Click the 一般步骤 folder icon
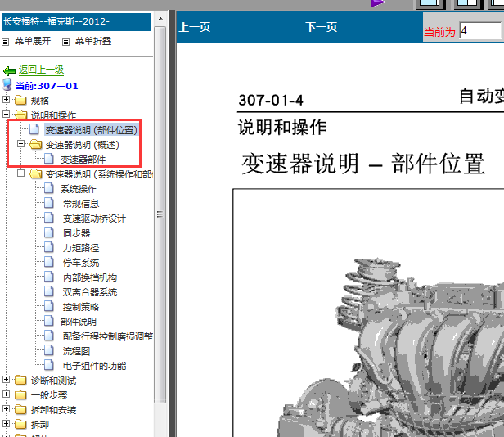 coord(20,394)
